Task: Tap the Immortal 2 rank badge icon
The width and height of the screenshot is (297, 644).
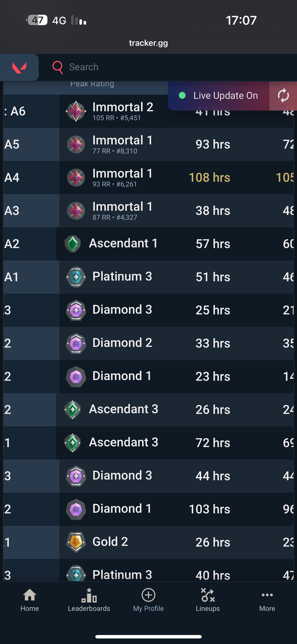Action: click(76, 111)
